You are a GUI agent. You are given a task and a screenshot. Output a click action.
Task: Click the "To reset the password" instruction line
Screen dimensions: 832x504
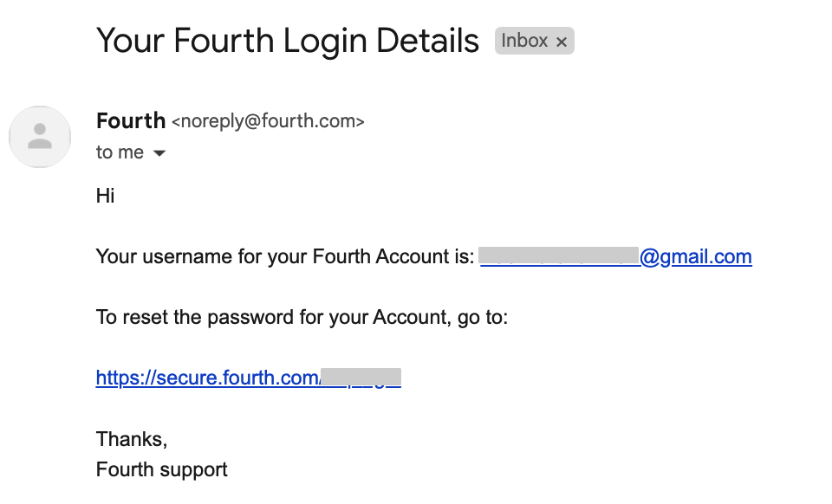point(302,318)
